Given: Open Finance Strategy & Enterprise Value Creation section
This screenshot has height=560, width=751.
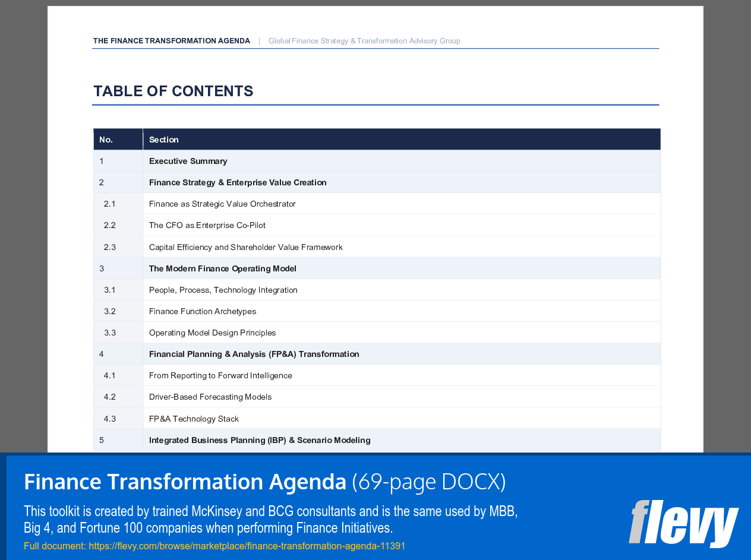Looking at the screenshot, I should (x=238, y=182).
